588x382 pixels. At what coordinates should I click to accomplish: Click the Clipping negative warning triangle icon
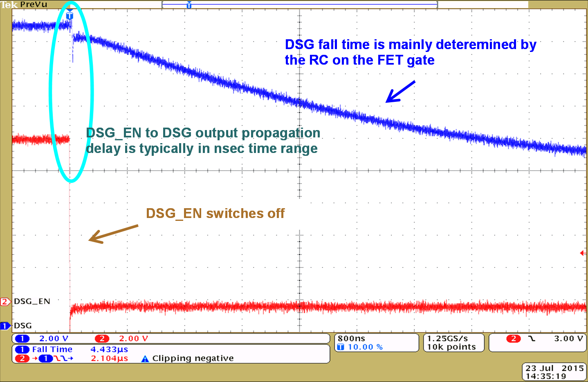145,359
